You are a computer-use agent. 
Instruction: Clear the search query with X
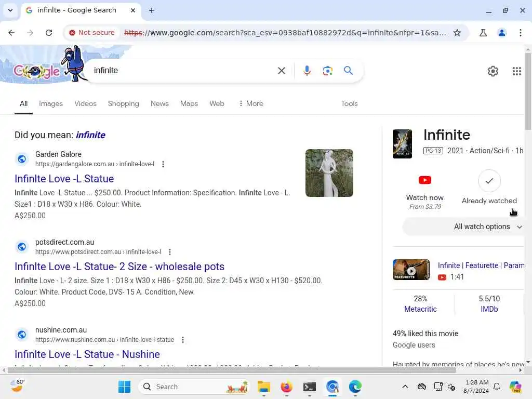coord(282,71)
